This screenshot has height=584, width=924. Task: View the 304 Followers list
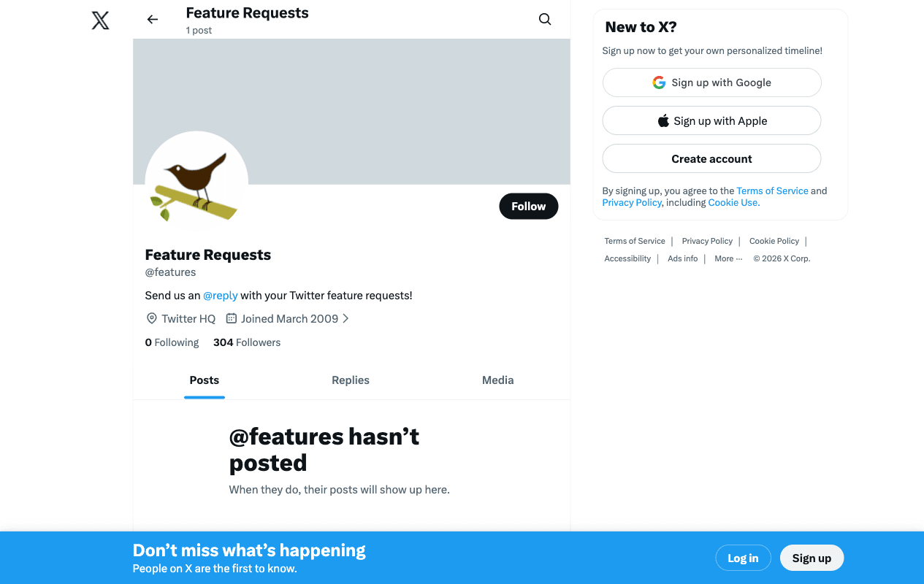[246, 342]
